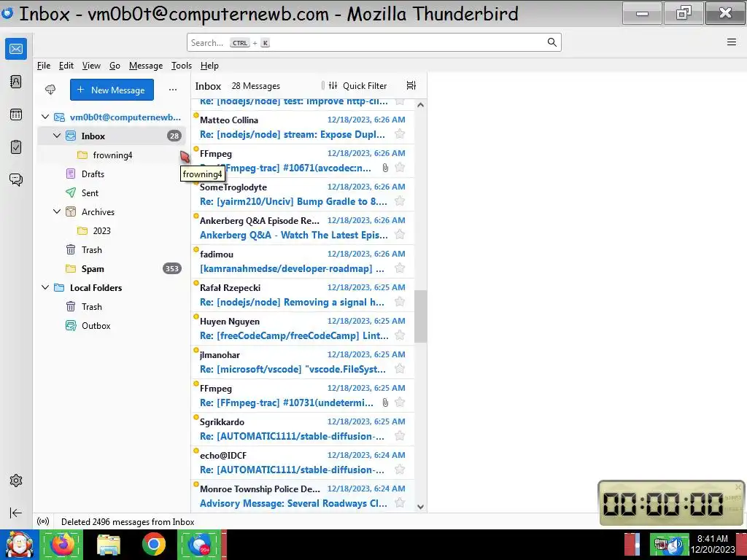Select the Outbox folder
The width and height of the screenshot is (747, 560).
click(x=112, y=326)
